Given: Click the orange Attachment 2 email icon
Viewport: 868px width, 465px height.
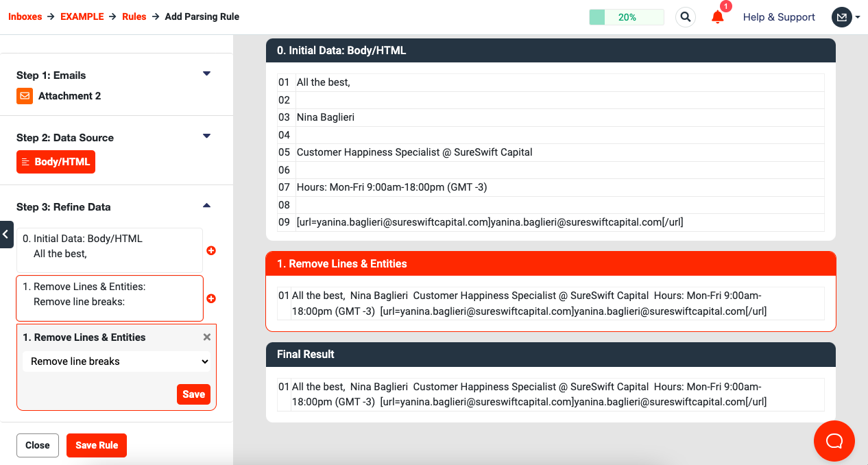Looking at the screenshot, I should (25, 96).
